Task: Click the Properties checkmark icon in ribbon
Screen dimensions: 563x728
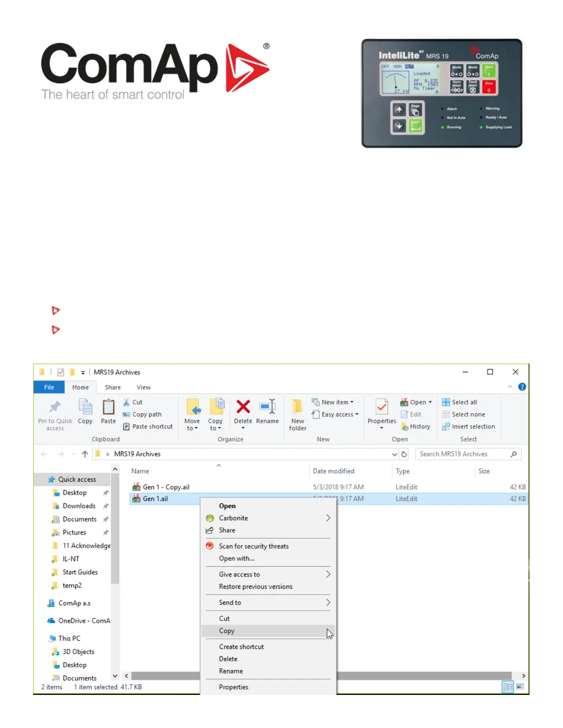Action: tap(382, 407)
